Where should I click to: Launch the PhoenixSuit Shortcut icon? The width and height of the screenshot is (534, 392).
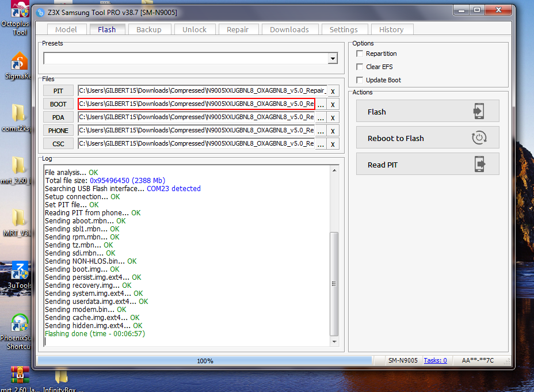pos(17,332)
